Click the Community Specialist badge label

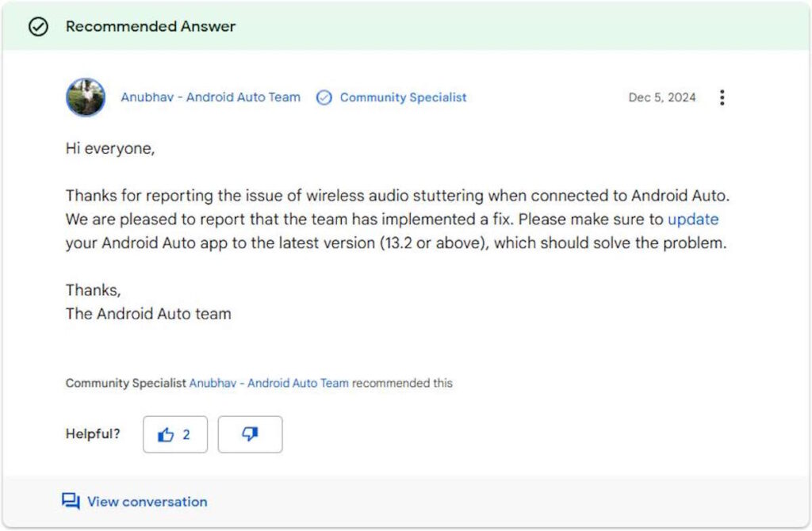(x=403, y=97)
